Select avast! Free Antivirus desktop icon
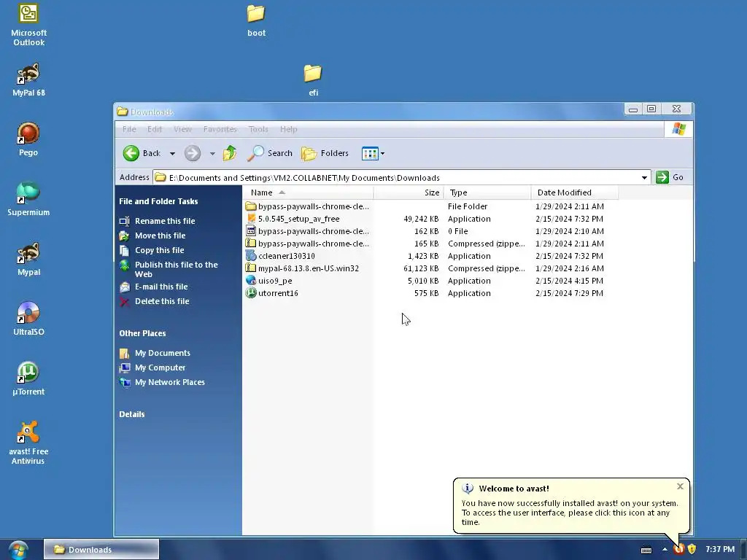 coord(28,443)
